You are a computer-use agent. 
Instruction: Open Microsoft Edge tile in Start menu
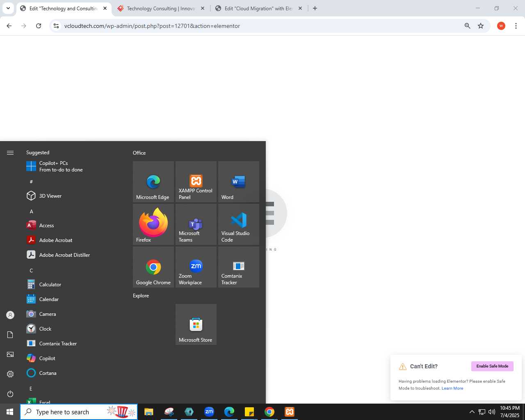(x=153, y=182)
